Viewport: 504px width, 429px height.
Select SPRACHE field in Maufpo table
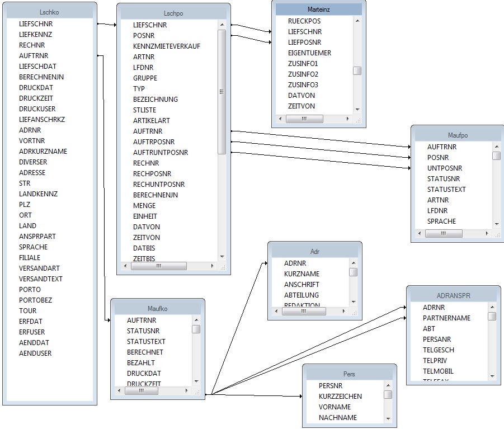[x=441, y=221]
